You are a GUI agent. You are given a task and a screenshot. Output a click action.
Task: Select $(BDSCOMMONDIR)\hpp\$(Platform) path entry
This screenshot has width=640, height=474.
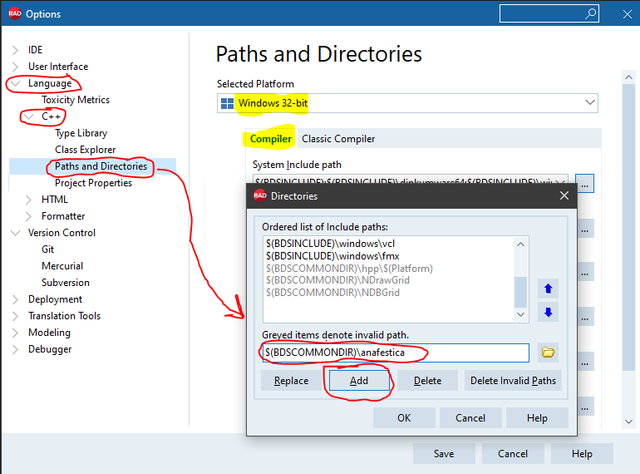pyautogui.click(x=349, y=269)
